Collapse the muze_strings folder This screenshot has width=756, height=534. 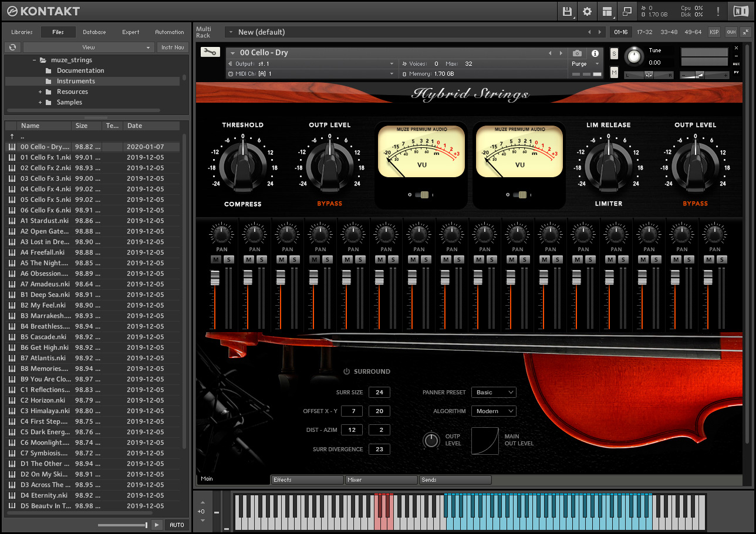(35, 60)
